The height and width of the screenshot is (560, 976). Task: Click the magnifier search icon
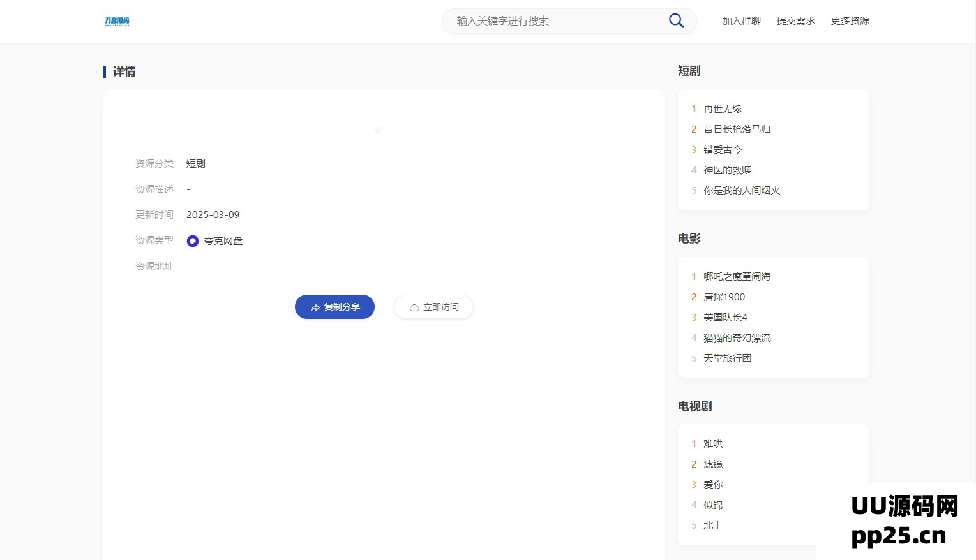(676, 21)
